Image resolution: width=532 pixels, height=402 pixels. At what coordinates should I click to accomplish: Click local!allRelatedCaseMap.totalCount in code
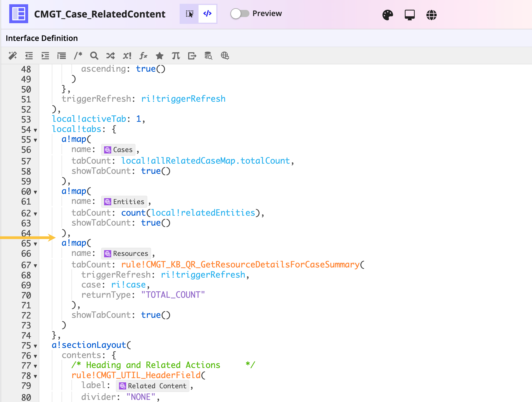pos(205,161)
